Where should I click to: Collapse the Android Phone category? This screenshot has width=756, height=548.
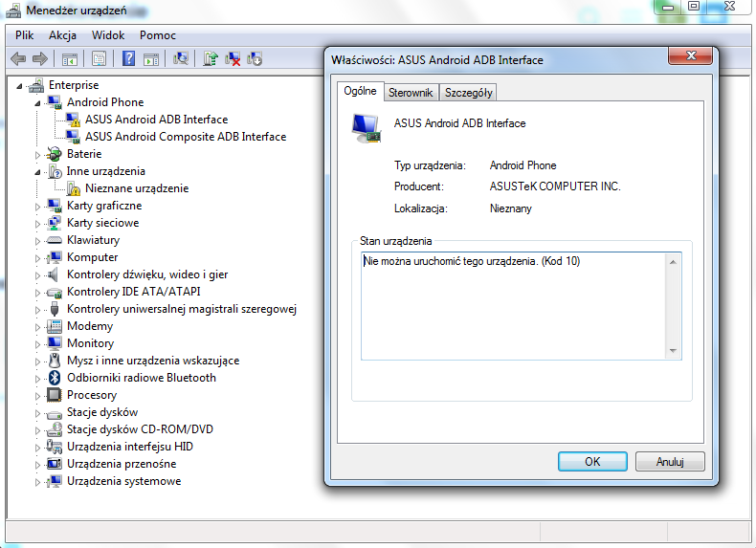pyautogui.click(x=39, y=102)
